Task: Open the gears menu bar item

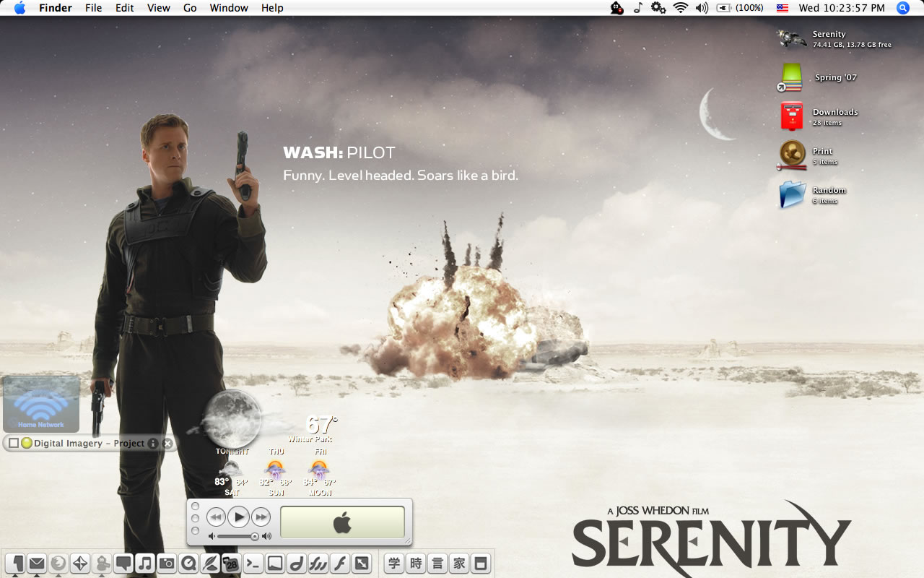Action: (658, 8)
